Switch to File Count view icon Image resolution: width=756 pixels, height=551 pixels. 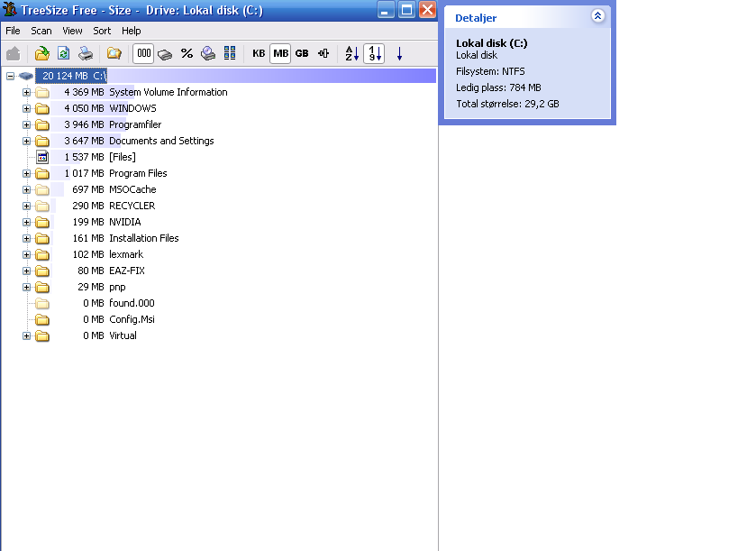point(208,53)
